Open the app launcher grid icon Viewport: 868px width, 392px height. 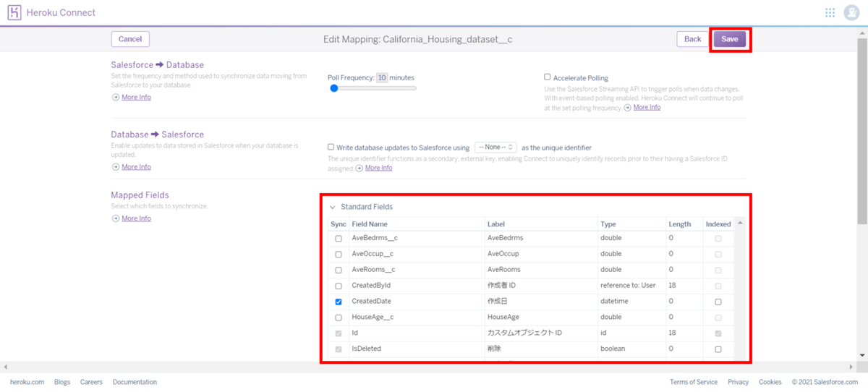830,13
